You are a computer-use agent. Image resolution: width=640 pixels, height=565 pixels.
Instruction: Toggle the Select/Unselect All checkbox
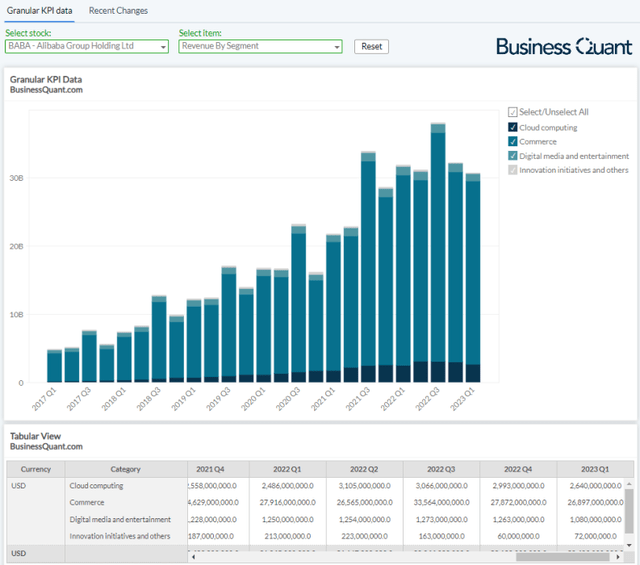513,112
